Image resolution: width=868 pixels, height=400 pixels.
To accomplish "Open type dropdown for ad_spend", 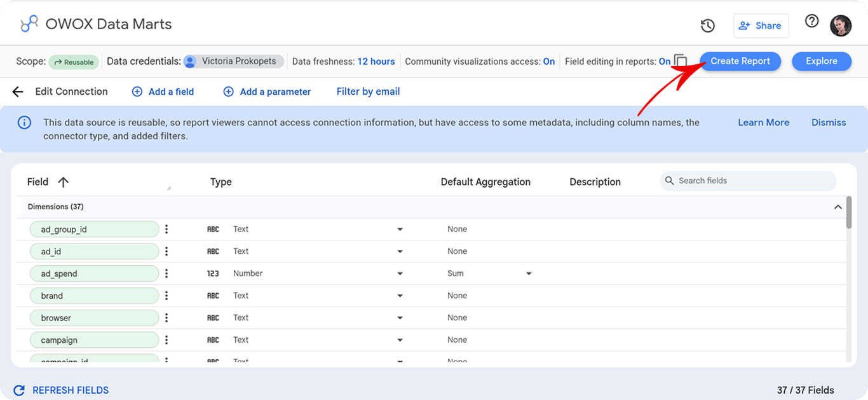I will click(400, 273).
